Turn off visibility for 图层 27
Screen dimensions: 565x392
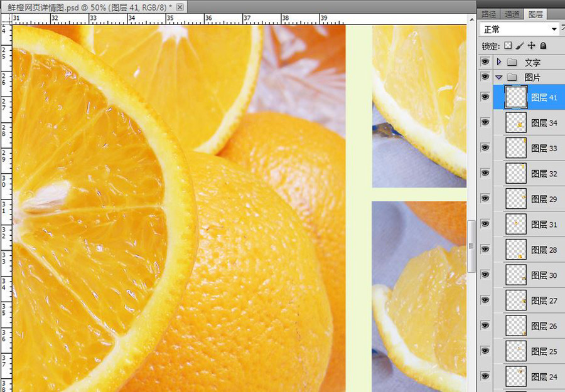click(x=485, y=300)
